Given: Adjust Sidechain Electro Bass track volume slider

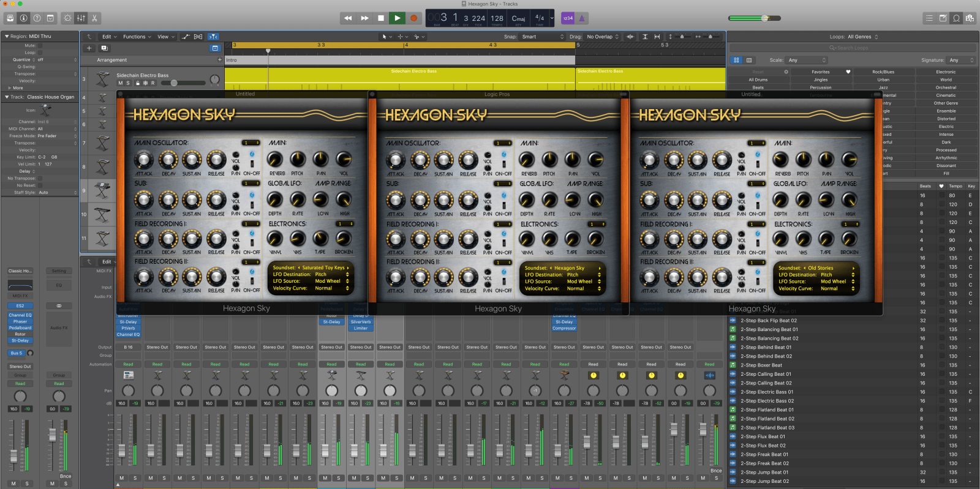Looking at the screenshot, I should click(183, 83).
